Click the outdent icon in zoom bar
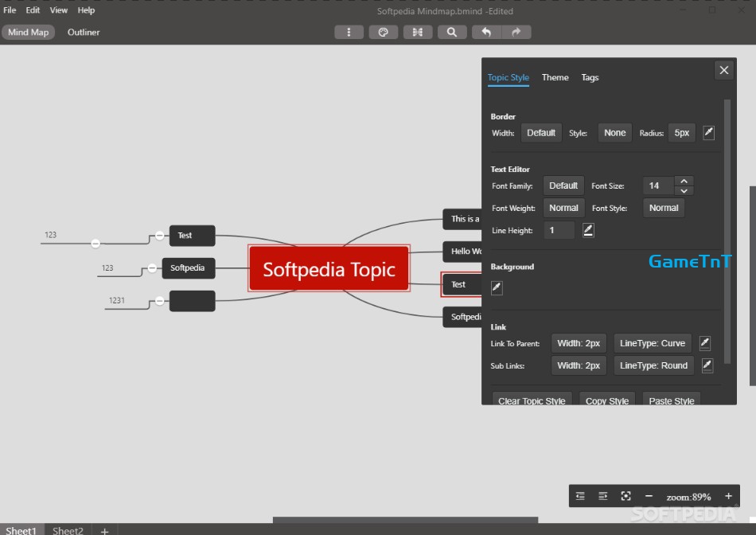This screenshot has width=756, height=535. pos(580,496)
